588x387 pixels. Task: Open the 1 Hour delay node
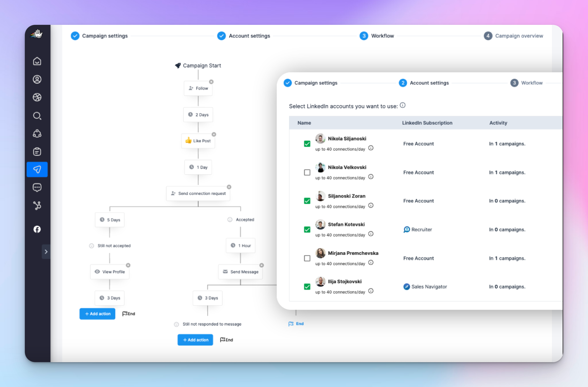[241, 245]
